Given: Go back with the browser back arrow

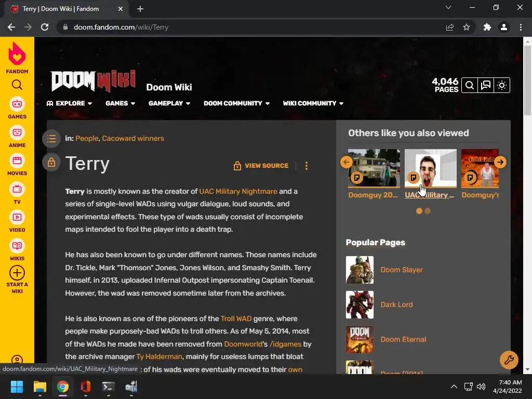Looking at the screenshot, I should pyautogui.click(x=11, y=27).
